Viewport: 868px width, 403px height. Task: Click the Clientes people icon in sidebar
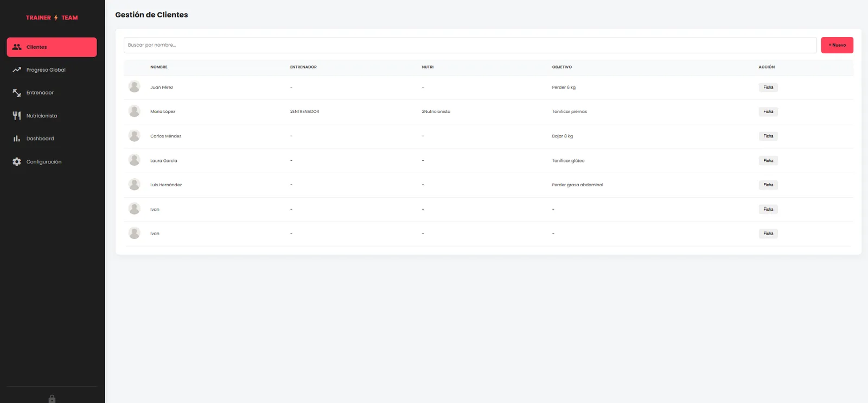(x=17, y=47)
